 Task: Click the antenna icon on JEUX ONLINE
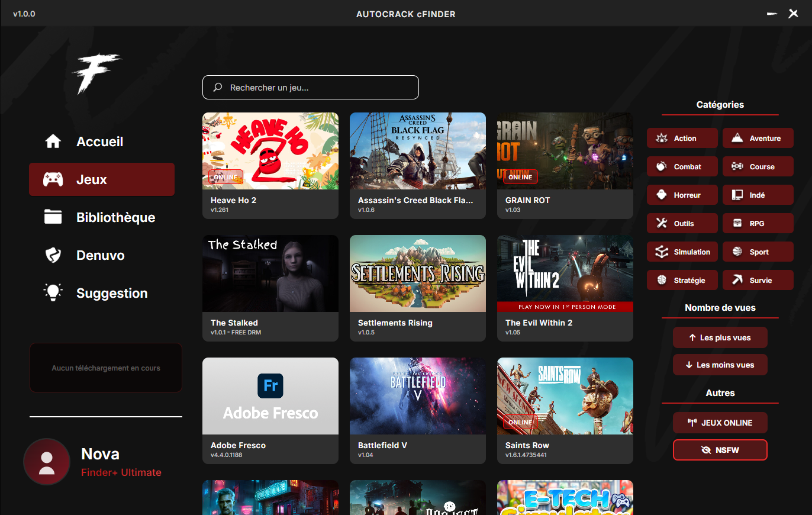click(692, 423)
